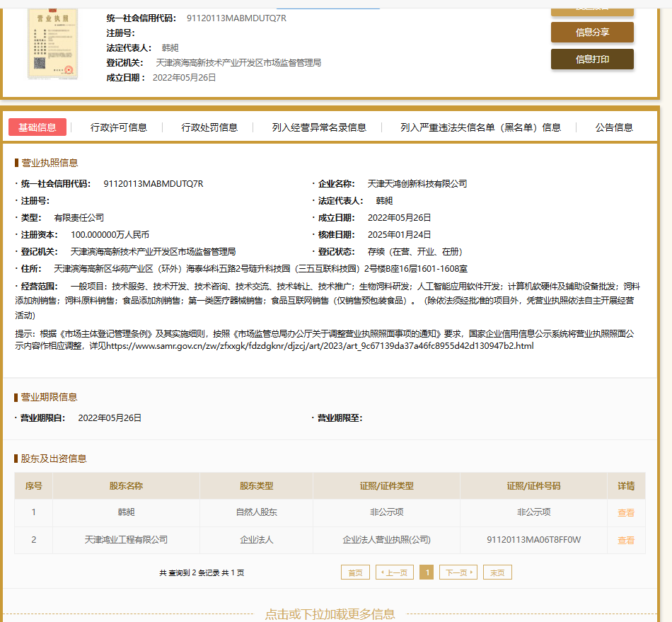Click the 股东名称 column header

[x=126, y=485]
